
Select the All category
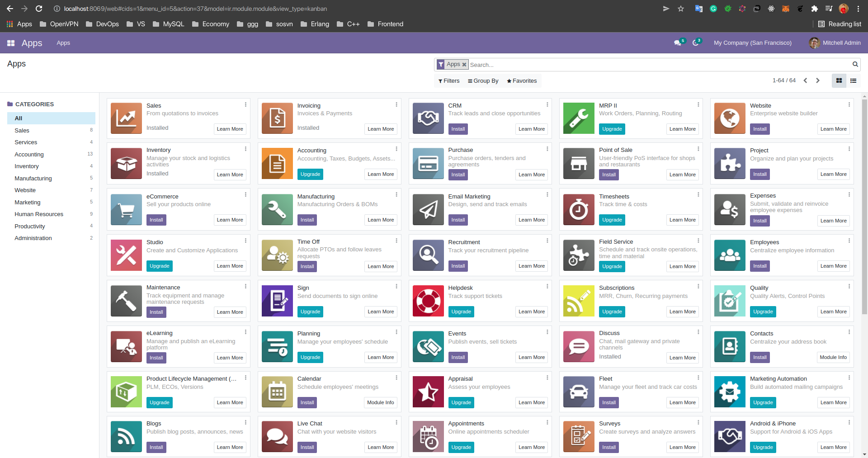(52, 118)
